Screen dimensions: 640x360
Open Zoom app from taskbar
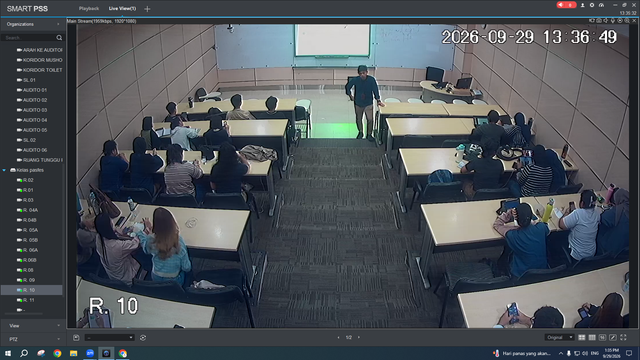[x=90, y=353]
